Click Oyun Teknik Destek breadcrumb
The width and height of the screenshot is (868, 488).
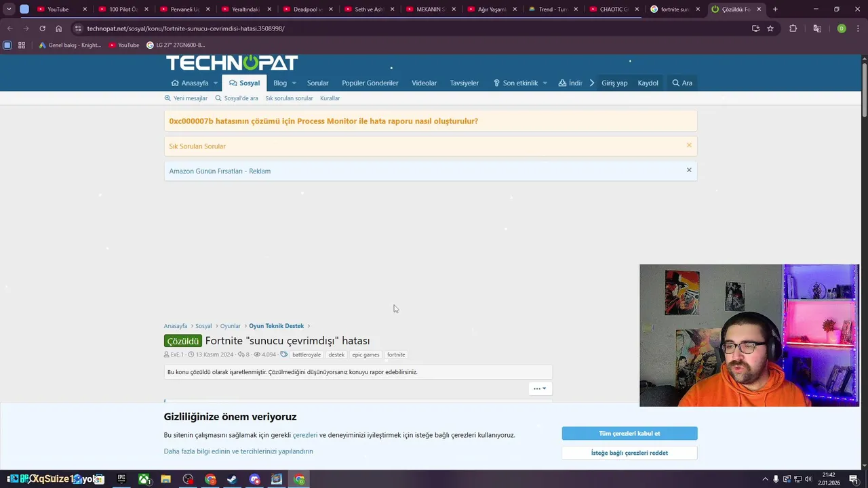point(276,326)
